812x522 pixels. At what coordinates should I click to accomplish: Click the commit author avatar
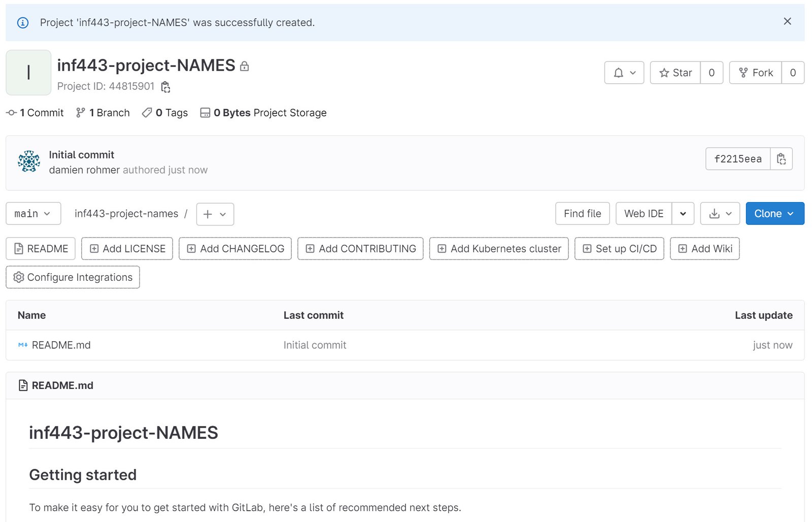point(28,161)
